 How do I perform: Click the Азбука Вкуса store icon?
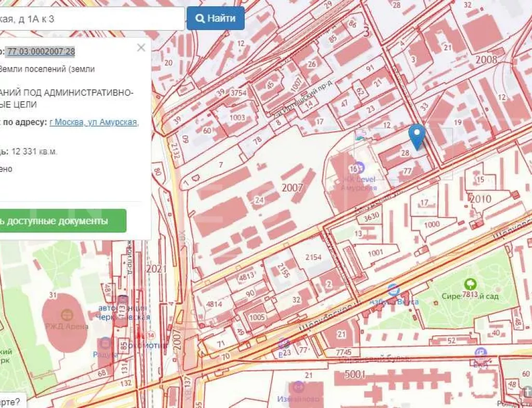(393, 289)
